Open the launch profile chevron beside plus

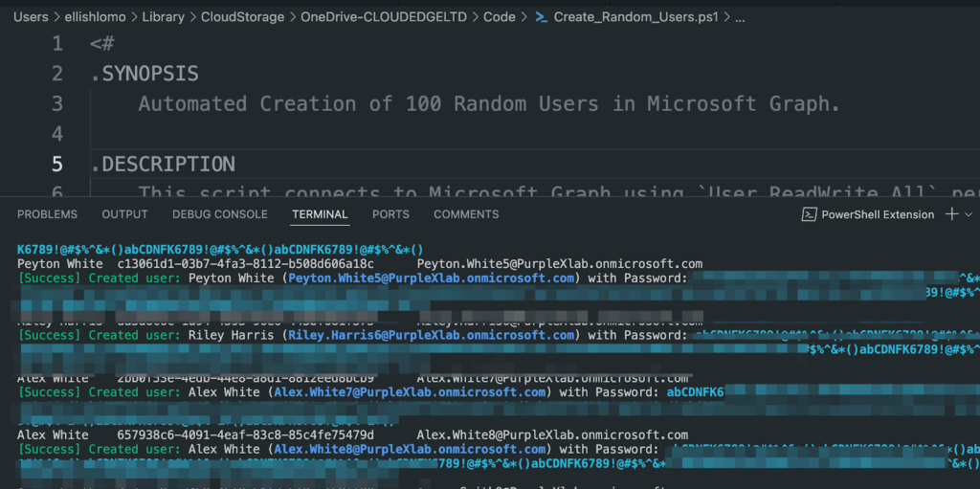(x=969, y=214)
